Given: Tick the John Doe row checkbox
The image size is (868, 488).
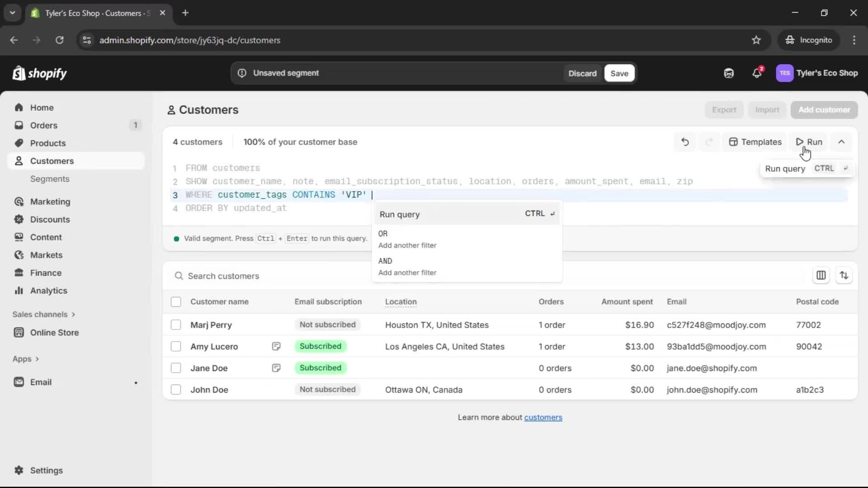Looking at the screenshot, I should 176,389.
